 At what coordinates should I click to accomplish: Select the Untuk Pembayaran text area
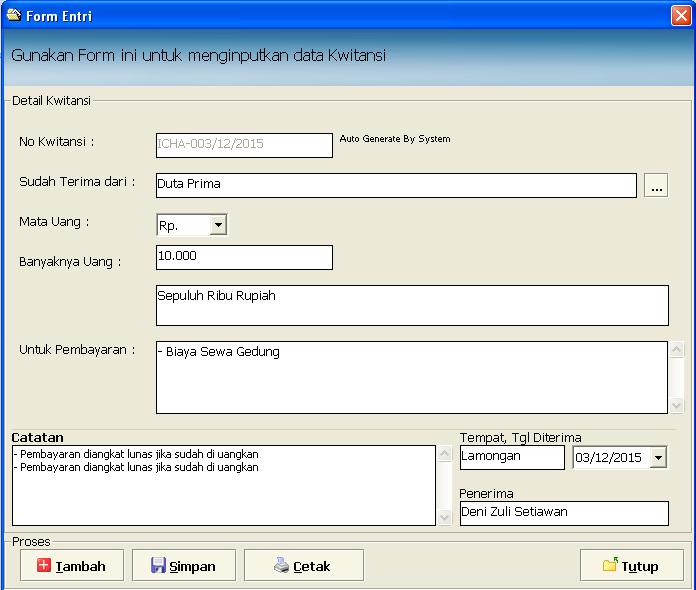[410, 377]
